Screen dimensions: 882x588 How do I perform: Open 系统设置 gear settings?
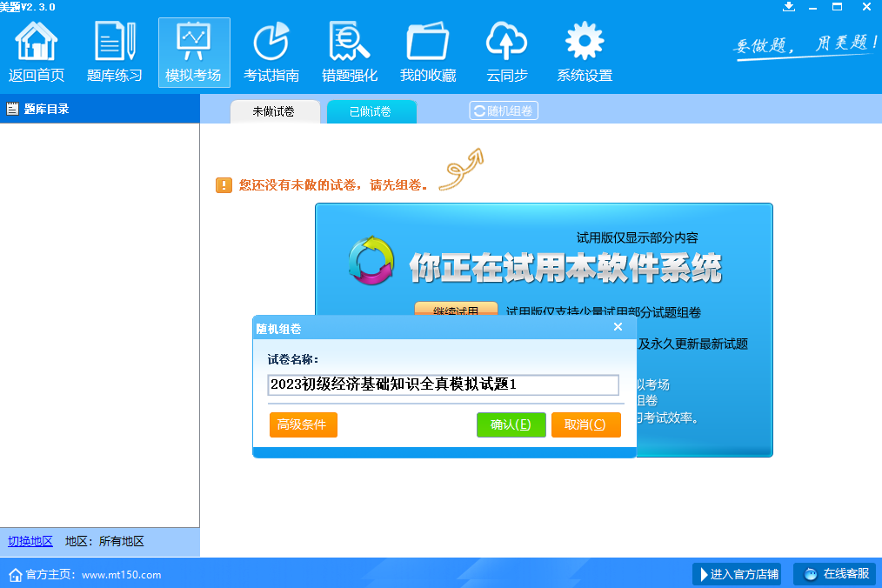point(585,52)
